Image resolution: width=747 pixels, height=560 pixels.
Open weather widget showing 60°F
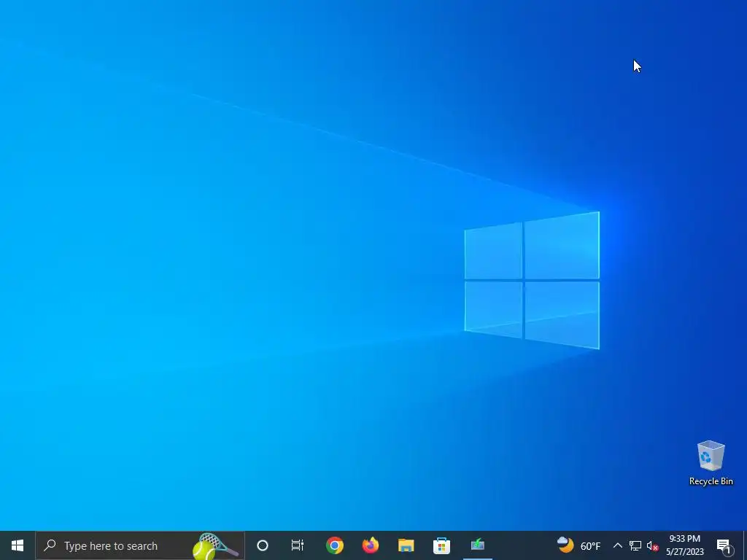578,545
